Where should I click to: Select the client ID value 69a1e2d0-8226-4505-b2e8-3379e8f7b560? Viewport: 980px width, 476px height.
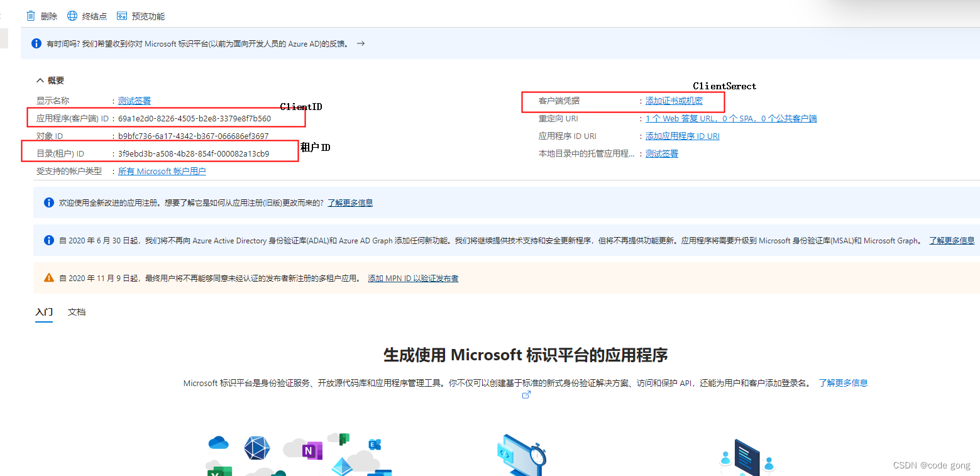195,118
